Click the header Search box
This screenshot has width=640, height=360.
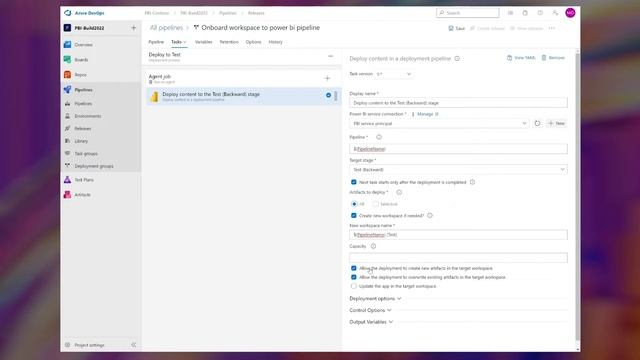coord(468,13)
